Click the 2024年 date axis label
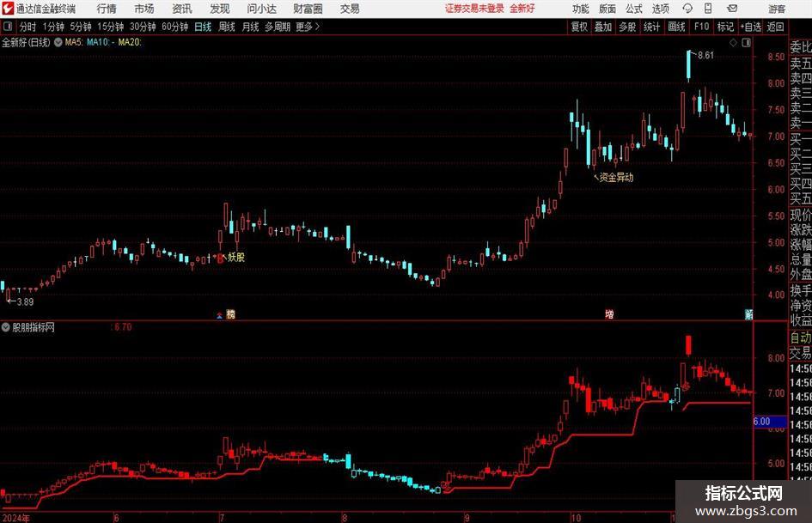Screen dimensions: 812x523 16,518
